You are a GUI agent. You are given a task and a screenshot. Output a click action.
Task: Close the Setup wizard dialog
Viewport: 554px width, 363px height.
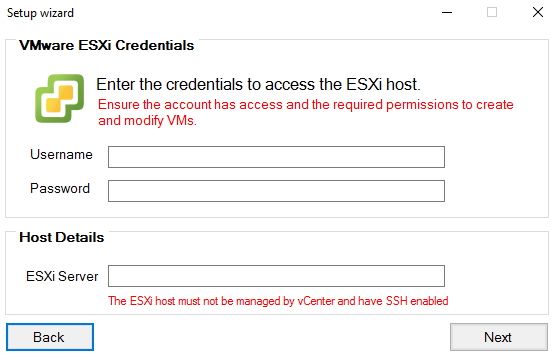point(538,12)
